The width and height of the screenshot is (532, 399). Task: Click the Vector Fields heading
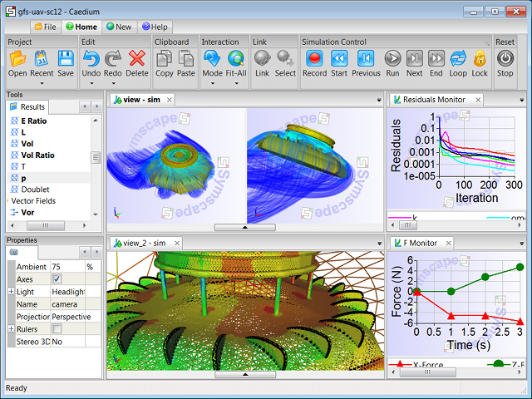(33, 201)
